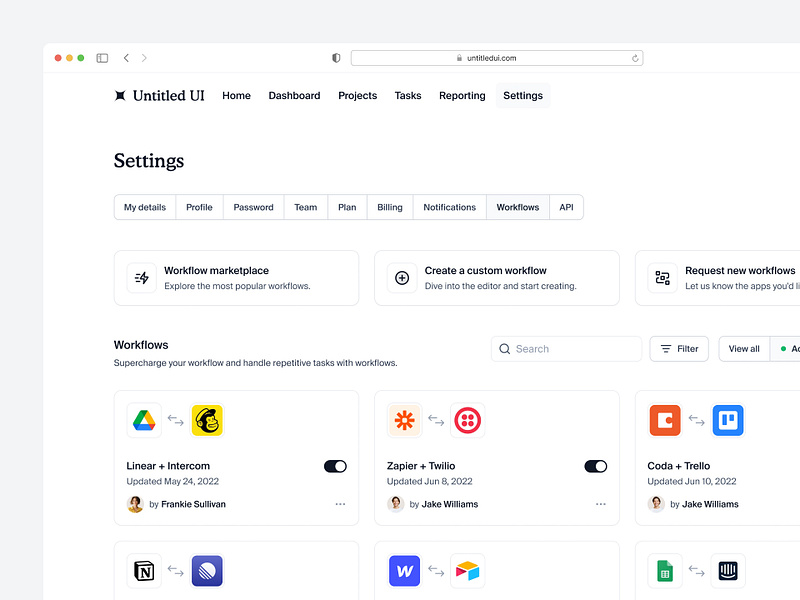Disable the Linear + Intercom workflow toggle
800x600 pixels.
pos(335,466)
